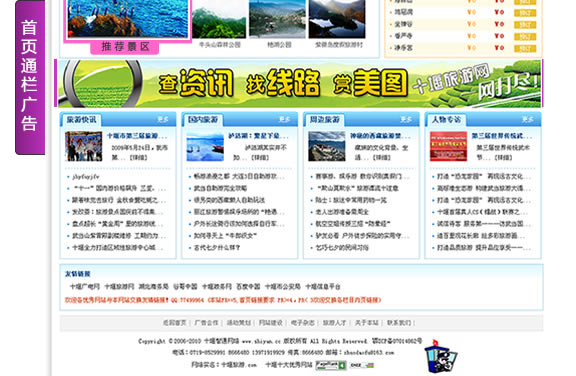Click the pink 推荐景区 label
Viewport: 576px width, 376px height.
[125, 47]
